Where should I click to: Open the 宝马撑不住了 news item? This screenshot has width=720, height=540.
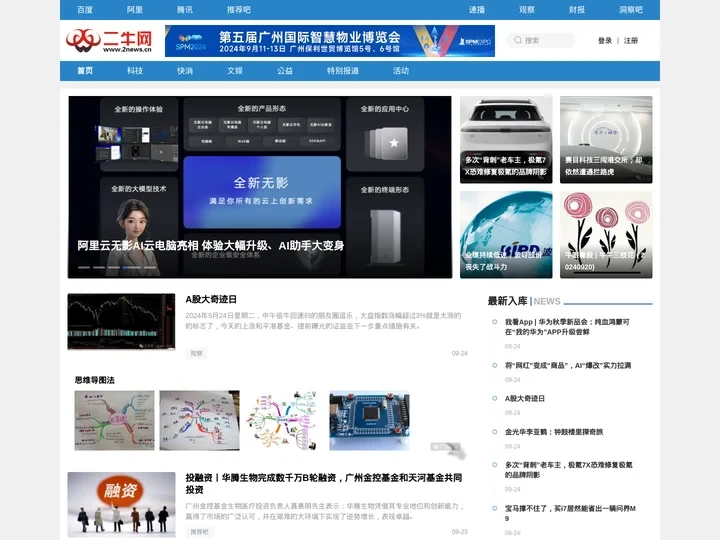(570, 513)
